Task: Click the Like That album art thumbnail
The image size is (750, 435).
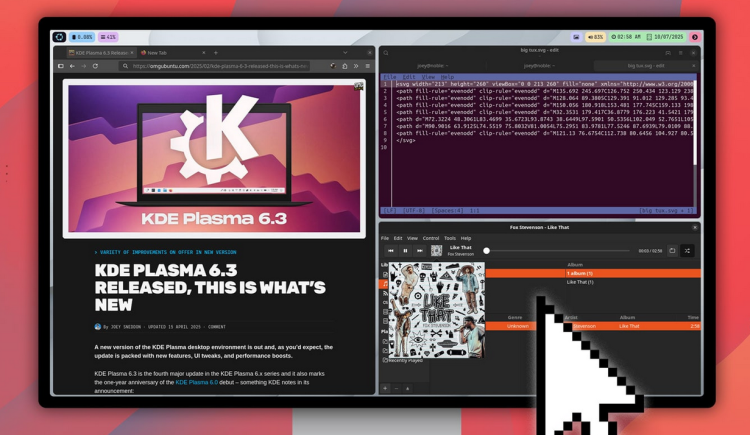Action: pyautogui.click(x=436, y=251)
